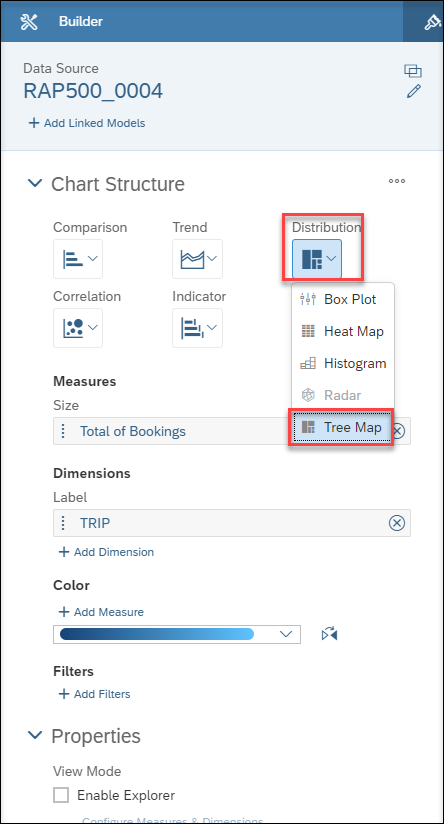Open the Correlation chart type dropdown

(78, 328)
